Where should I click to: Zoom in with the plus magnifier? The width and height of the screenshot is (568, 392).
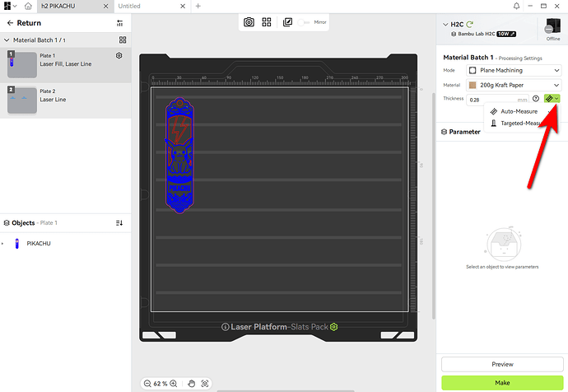tap(174, 383)
